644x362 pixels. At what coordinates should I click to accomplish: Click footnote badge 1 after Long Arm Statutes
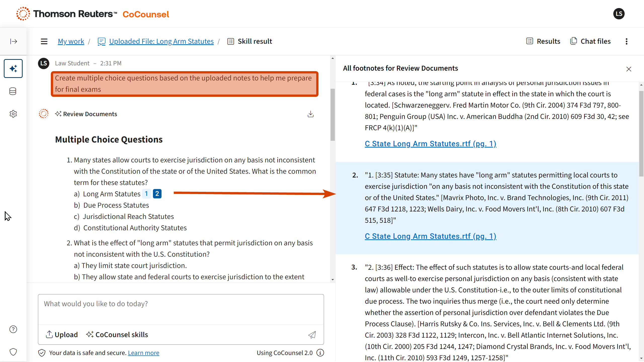coord(146,194)
